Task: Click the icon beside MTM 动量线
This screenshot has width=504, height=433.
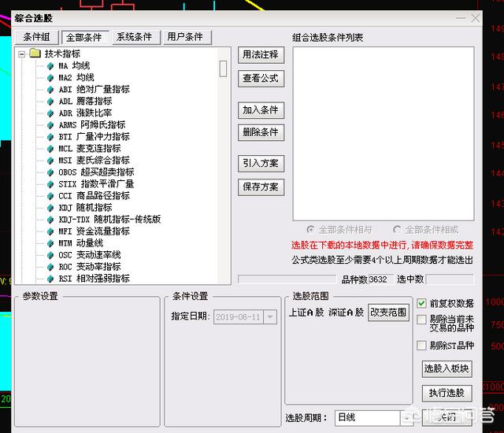Action: (50, 243)
